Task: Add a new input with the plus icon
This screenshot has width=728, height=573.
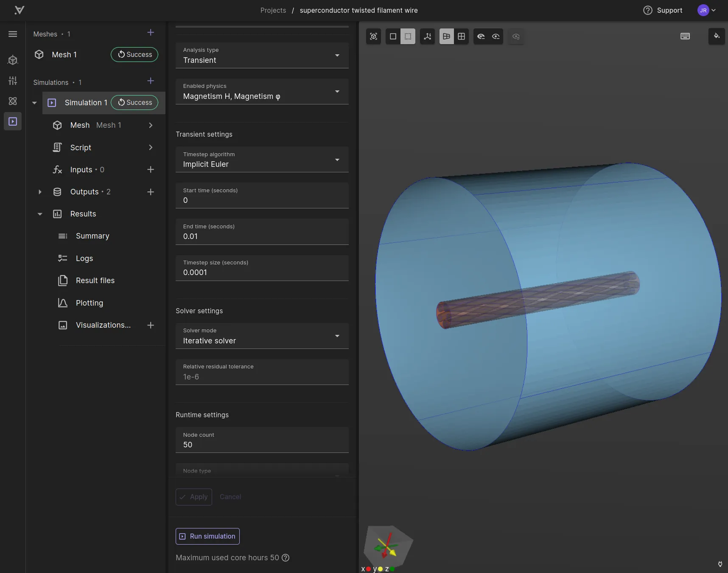Action: pos(151,170)
